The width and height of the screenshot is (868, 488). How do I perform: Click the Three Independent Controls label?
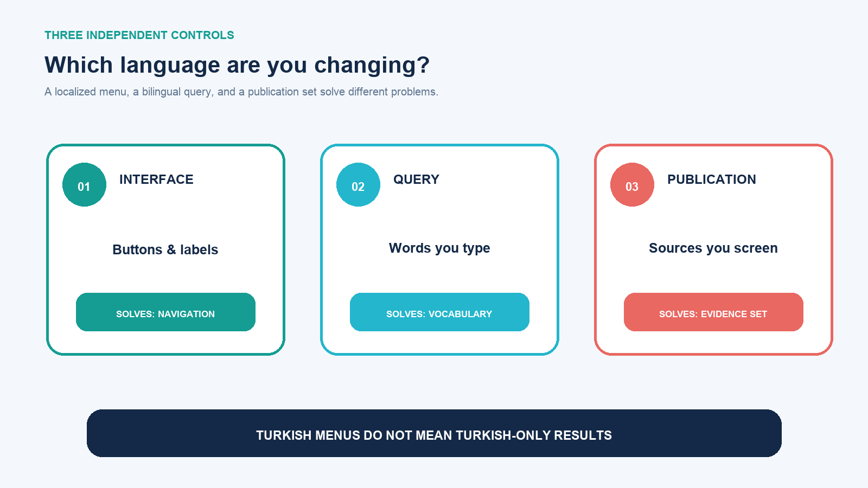point(139,35)
